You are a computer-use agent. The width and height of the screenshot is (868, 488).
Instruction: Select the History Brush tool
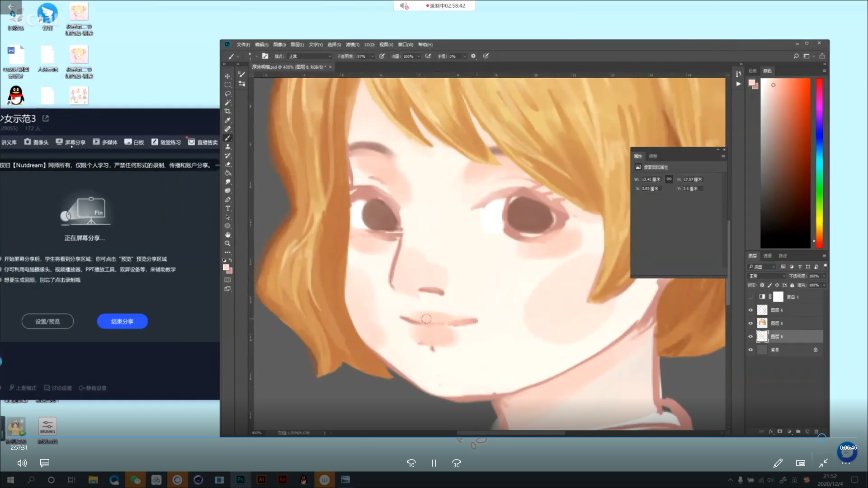227,155
